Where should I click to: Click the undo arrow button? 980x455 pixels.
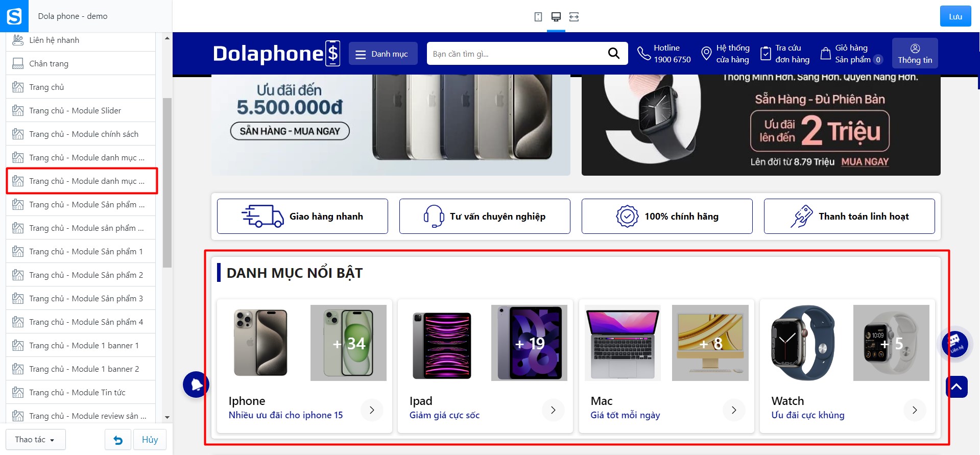(118, 440)
